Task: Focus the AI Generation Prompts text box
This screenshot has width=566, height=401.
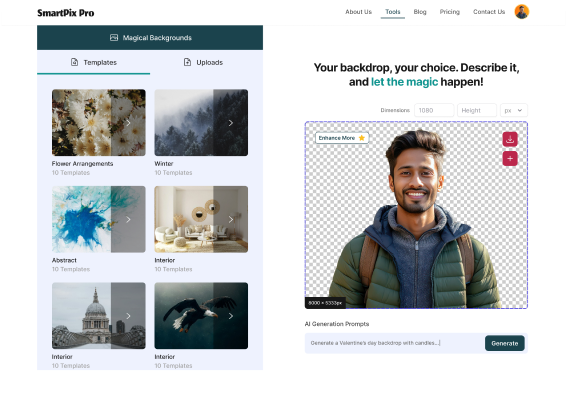Action: tap(395, 343)
